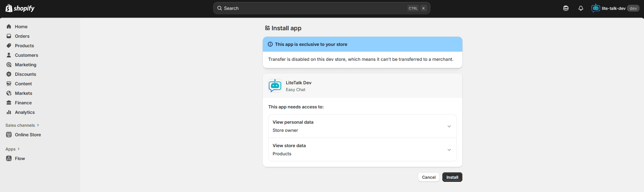The image size is (644, 192).
Task: Focus the Search field
Action: click(322, 8)
